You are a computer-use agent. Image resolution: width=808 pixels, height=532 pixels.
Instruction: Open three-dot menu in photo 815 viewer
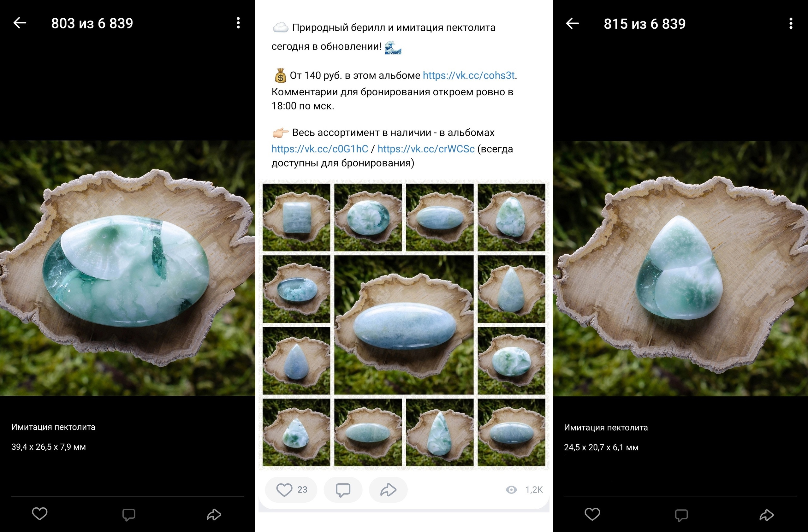tap(791, 23)
